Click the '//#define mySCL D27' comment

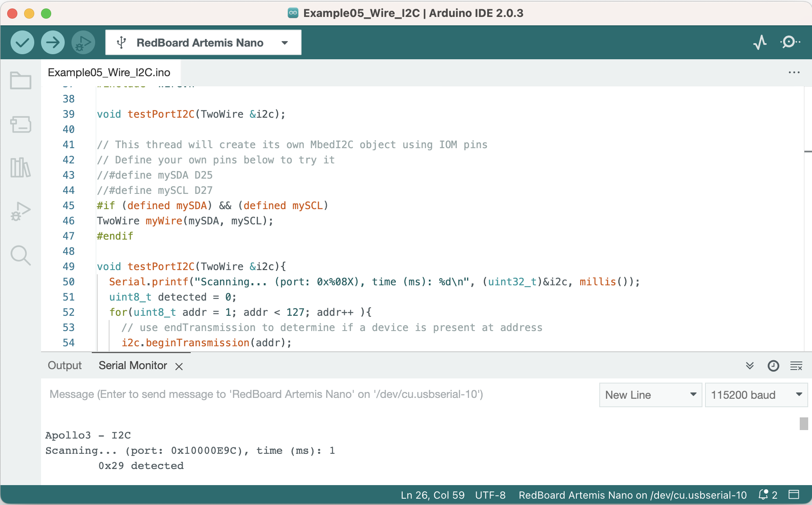pos(155,190)
